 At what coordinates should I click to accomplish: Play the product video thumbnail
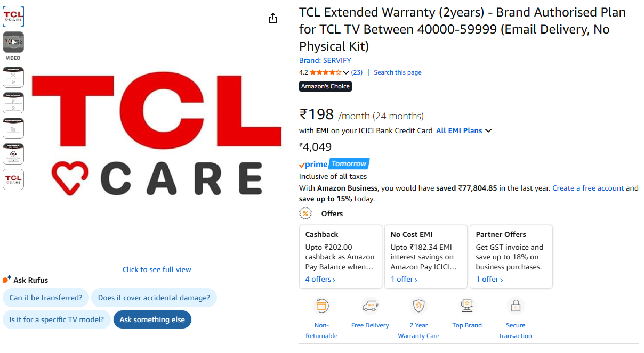click(13, 42)
